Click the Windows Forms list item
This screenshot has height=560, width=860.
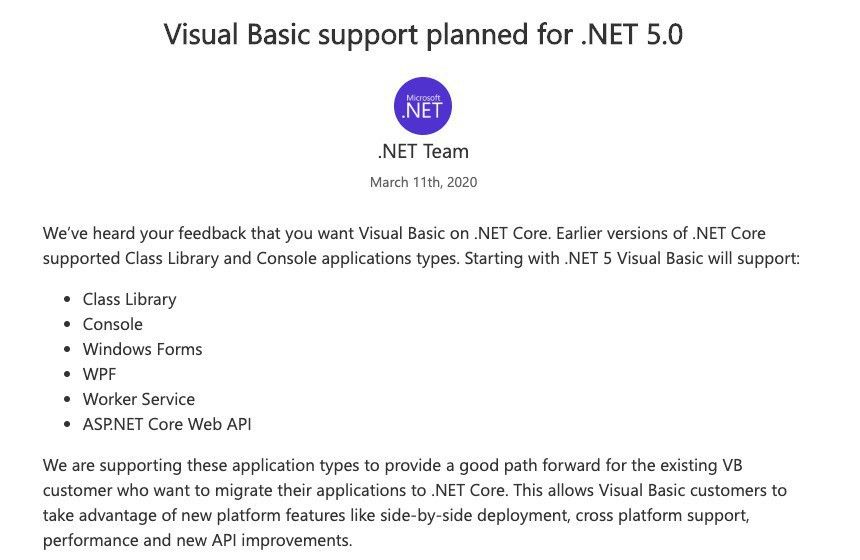[x=142, y=349]
